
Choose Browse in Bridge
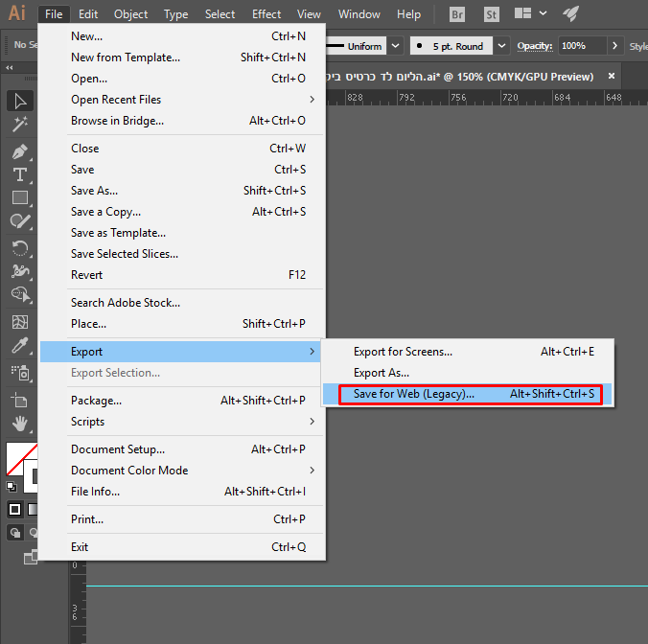pyautogui.click(x=181, y=120)
